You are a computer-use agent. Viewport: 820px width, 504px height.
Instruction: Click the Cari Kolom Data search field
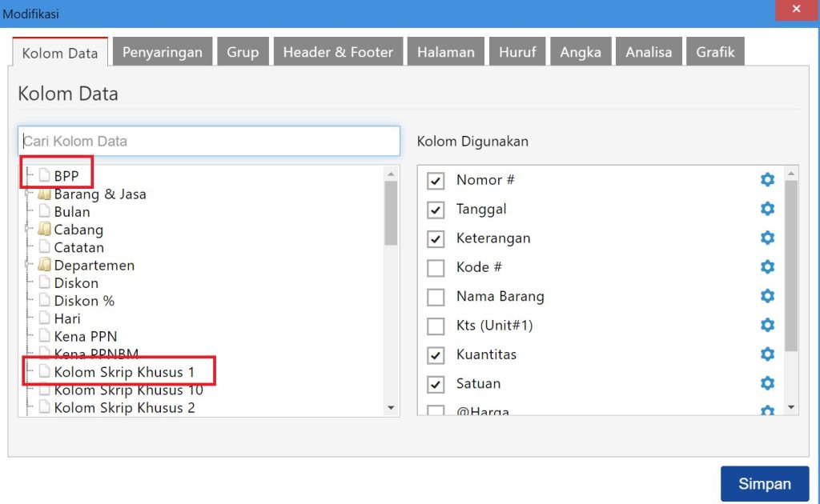[208, 141]
